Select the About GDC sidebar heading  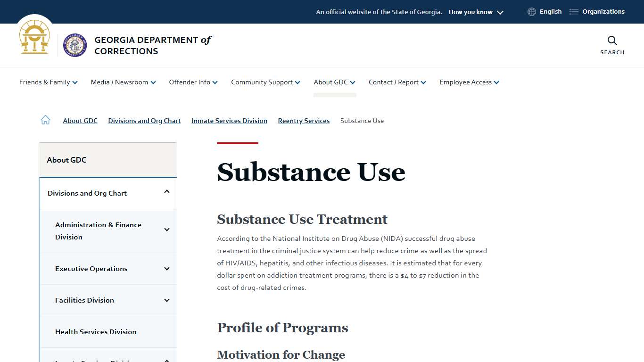66,160
